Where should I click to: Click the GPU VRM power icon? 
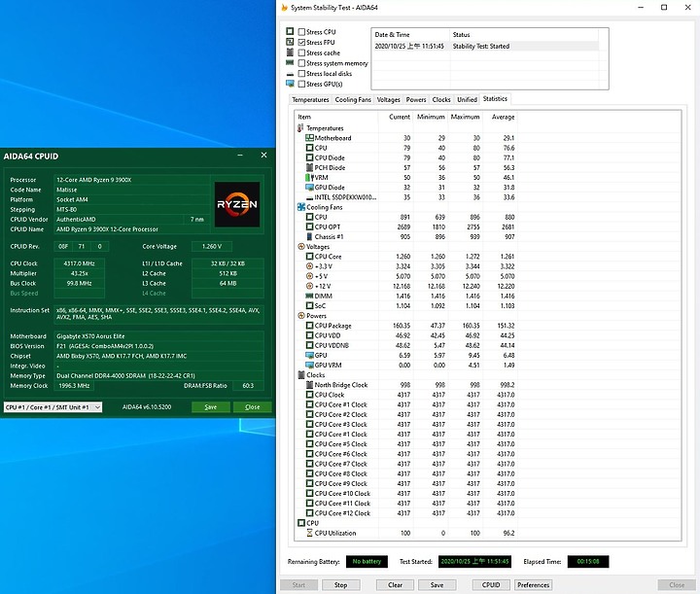(x=309, y=366)
